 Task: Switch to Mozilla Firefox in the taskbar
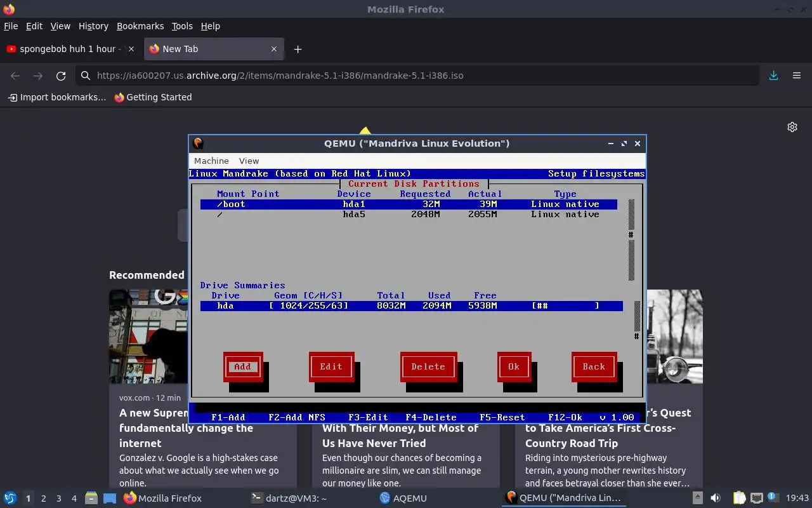tap(162, 498)
